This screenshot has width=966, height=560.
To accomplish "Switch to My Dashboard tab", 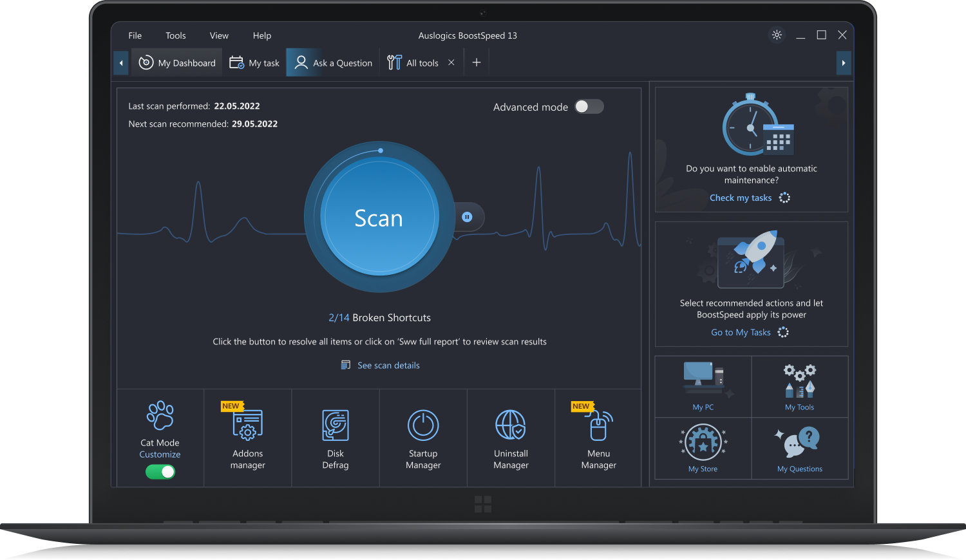I will tap(177, 62).
